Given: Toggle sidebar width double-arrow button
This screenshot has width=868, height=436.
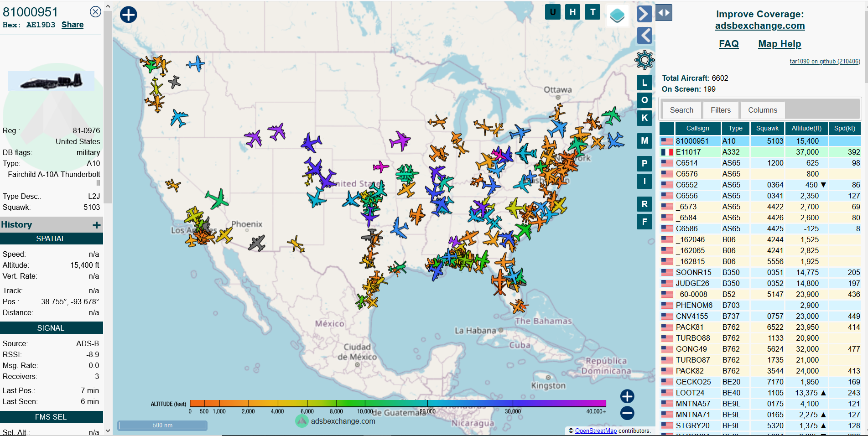Looking at the screenshot, I should (x=664, y=13).
